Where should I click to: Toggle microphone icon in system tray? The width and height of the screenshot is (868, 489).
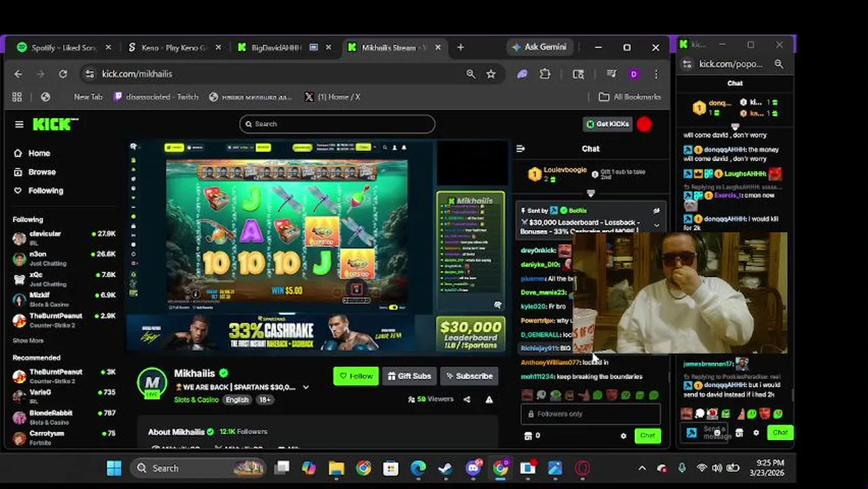682,468
